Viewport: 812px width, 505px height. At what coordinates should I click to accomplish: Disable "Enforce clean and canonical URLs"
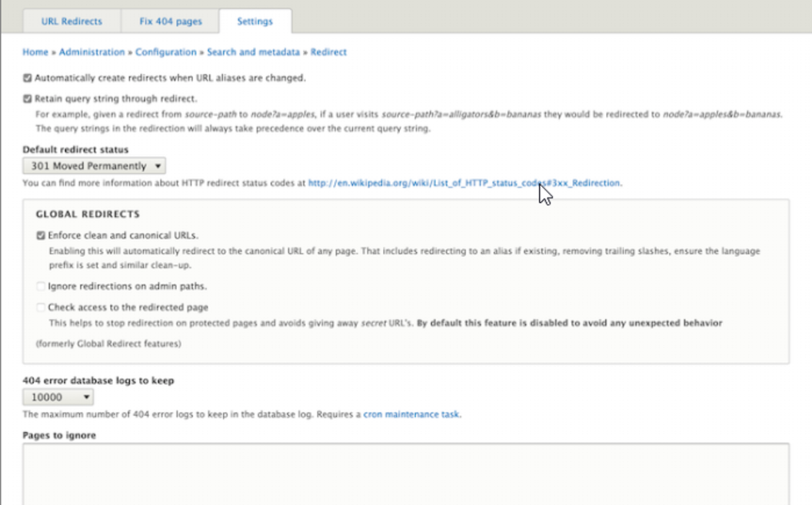tap(42, 235)
